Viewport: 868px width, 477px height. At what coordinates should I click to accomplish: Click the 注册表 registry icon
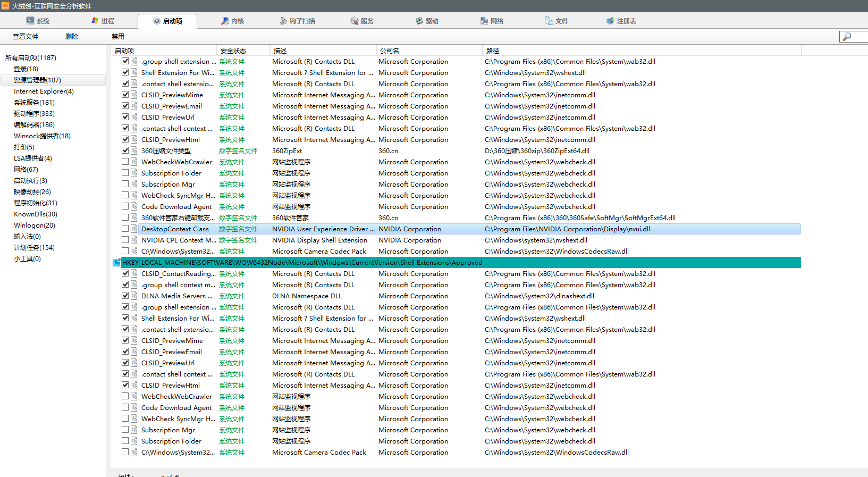(610, 21)
